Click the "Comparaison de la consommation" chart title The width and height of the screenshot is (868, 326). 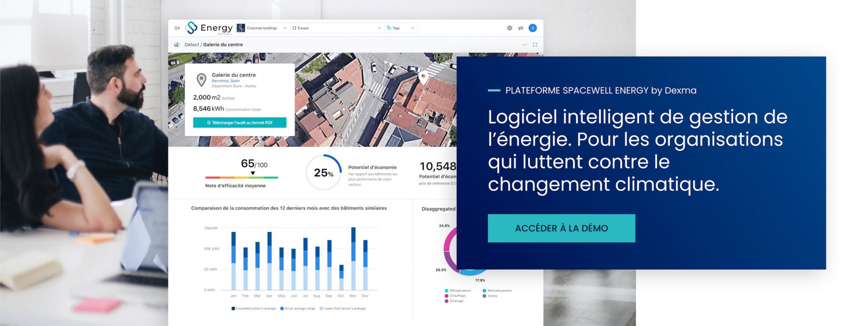[289, 208]
